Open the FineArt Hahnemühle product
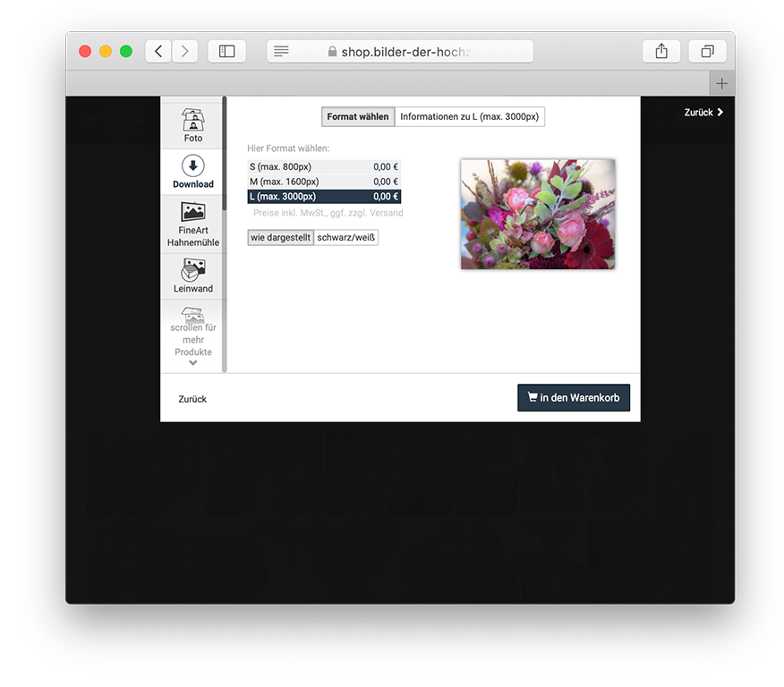 click(193, 224)
